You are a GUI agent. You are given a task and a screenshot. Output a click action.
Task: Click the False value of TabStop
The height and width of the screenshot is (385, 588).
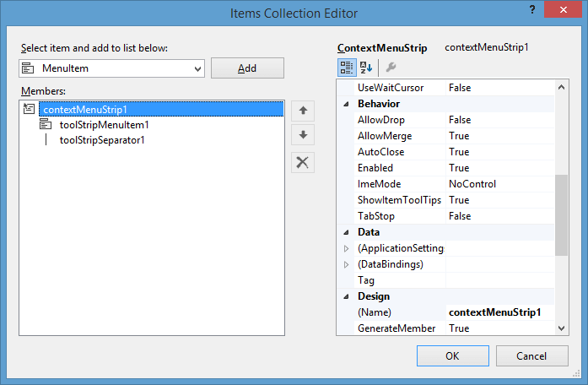click(460, 216)
